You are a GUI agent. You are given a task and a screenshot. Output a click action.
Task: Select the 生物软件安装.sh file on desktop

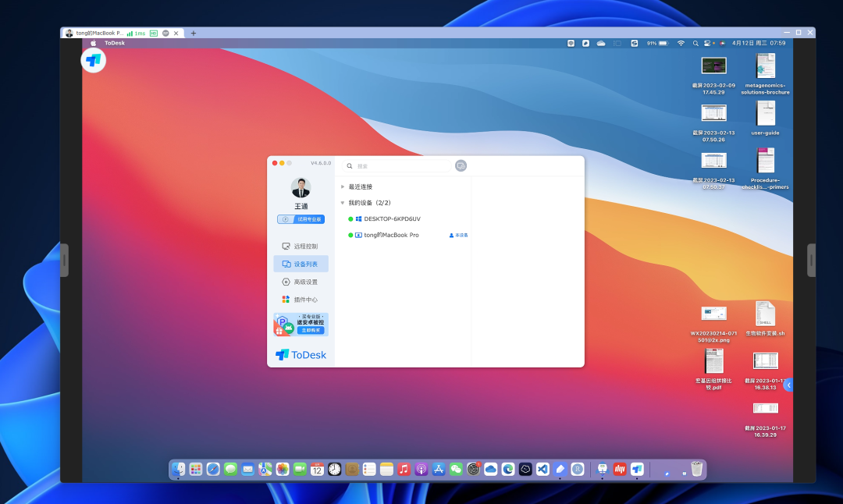point(765,318)
